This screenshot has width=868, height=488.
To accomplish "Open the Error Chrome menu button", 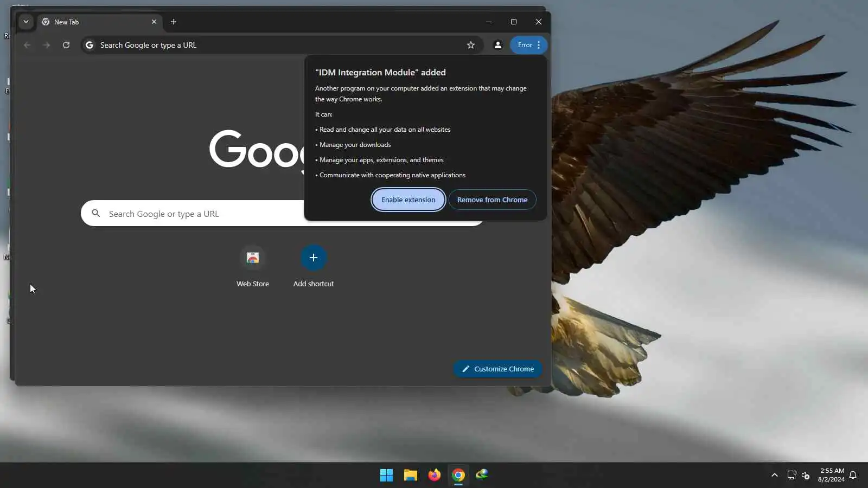I will pos(529,45).
